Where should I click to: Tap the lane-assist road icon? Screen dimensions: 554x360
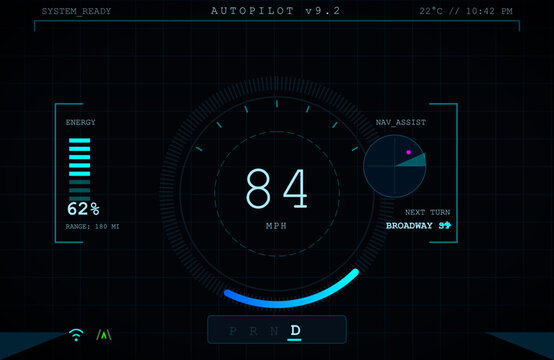click(x=104, y=335)
